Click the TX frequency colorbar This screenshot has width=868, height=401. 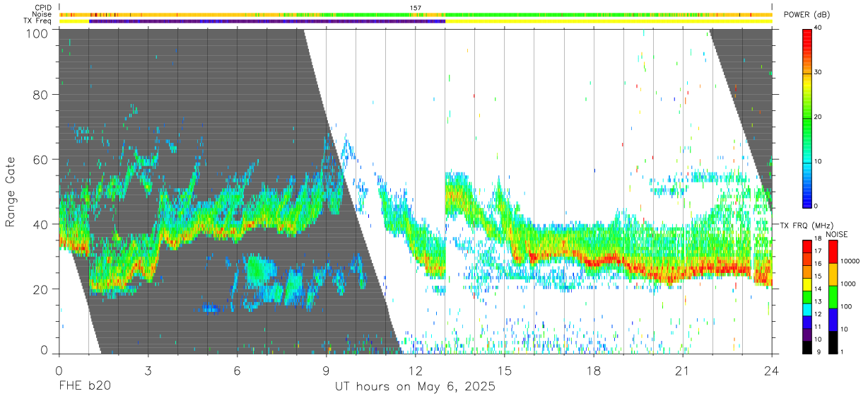807,296
